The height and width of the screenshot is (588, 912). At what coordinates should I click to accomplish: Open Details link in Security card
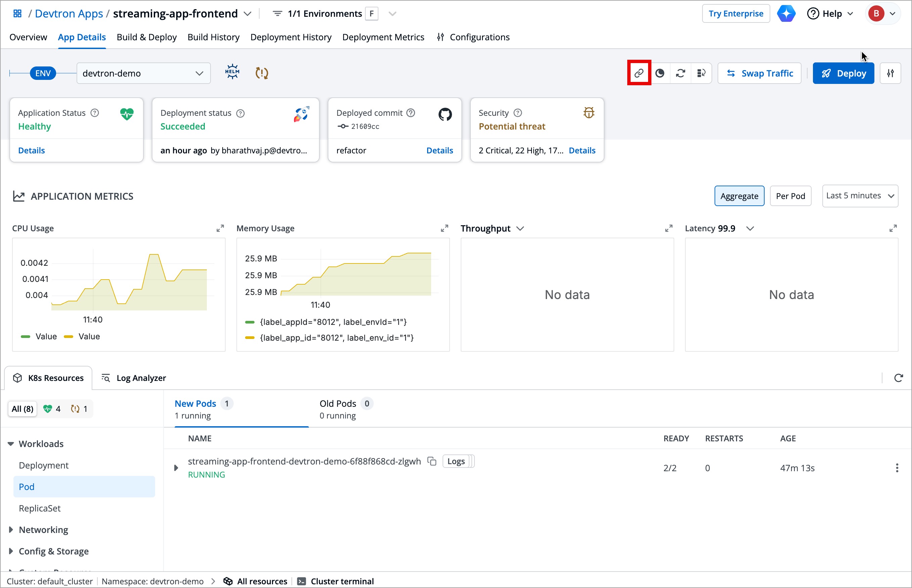[582, 150]
